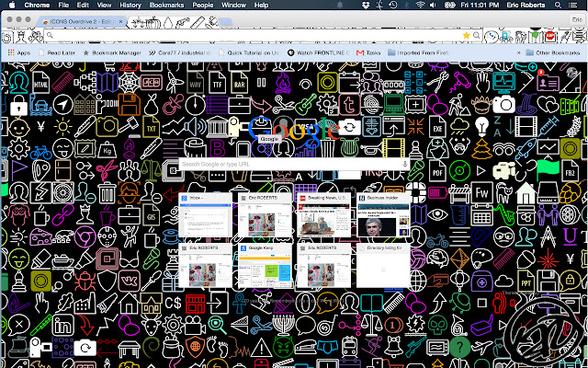Open the Window menu

(x=233, y=5)
